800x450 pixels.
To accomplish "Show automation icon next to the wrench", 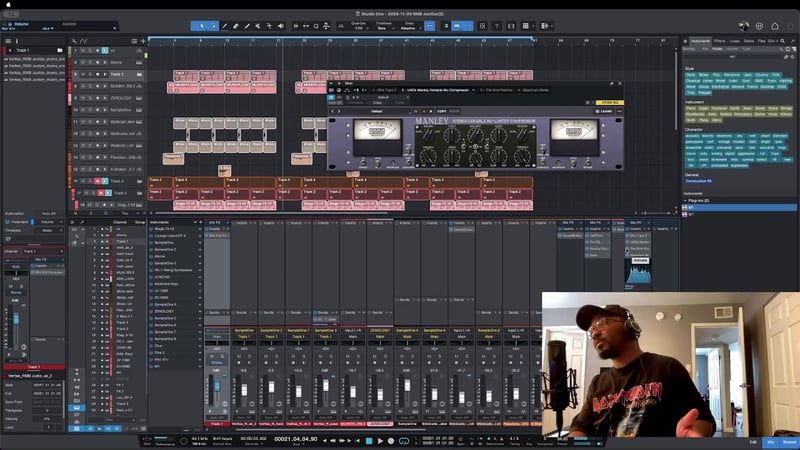I will [84, 41].
